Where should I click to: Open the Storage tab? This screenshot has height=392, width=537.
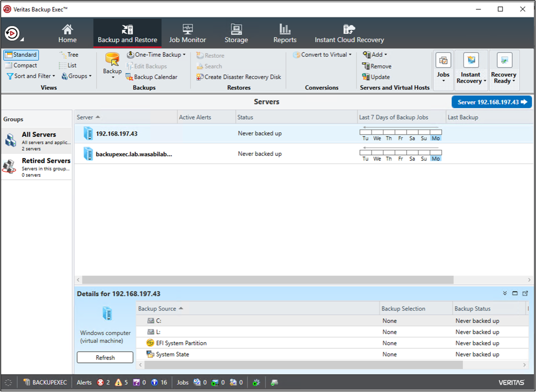tap(236, 33)
